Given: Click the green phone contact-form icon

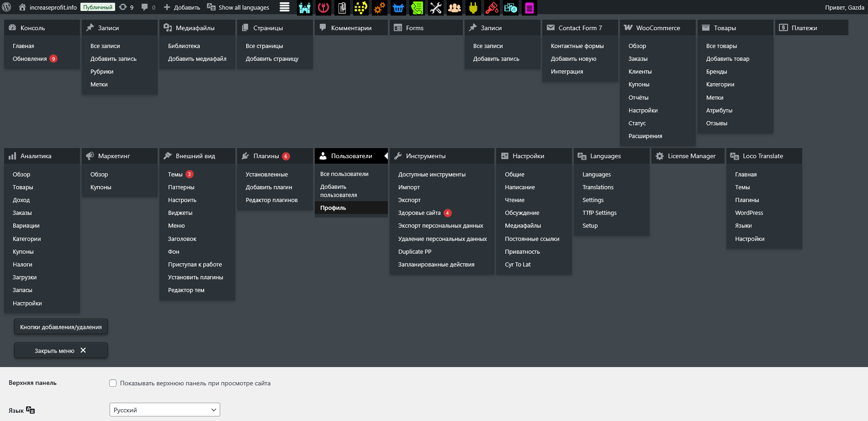Looking at the screenshot, I should coord(417,7).
